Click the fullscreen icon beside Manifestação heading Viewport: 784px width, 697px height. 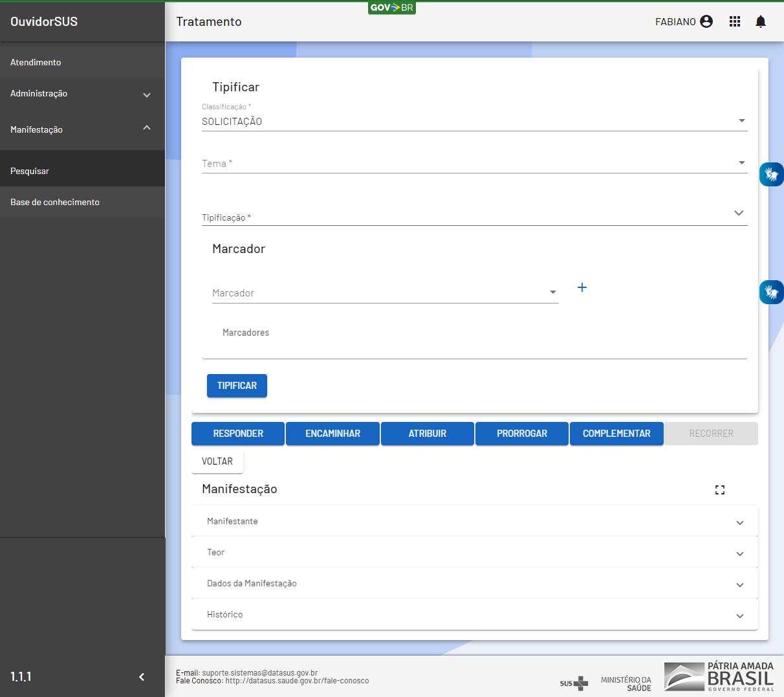coord(720,490)
